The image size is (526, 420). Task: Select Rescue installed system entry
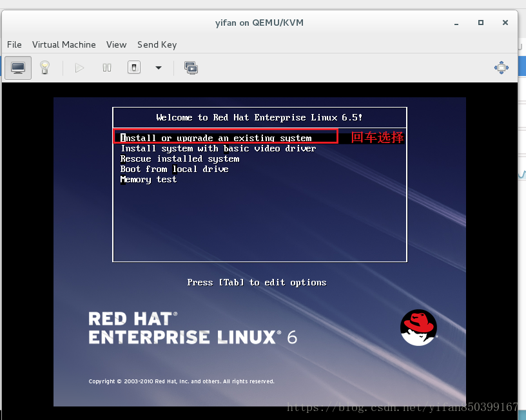coord(180,159)
